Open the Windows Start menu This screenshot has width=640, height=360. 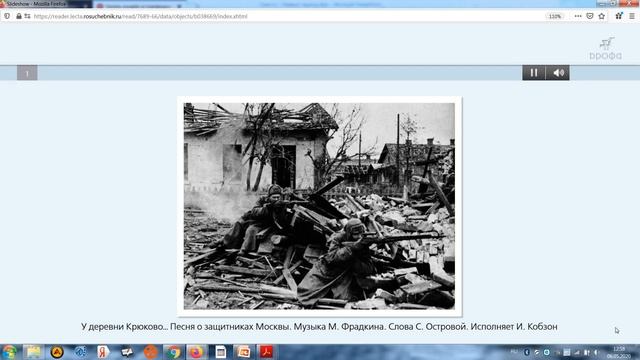tap(9, 352)
